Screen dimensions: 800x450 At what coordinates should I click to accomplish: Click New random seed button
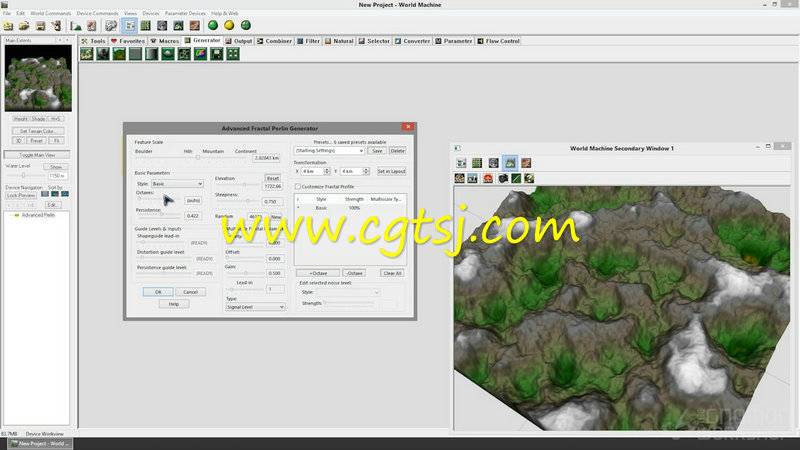[276, 216]
